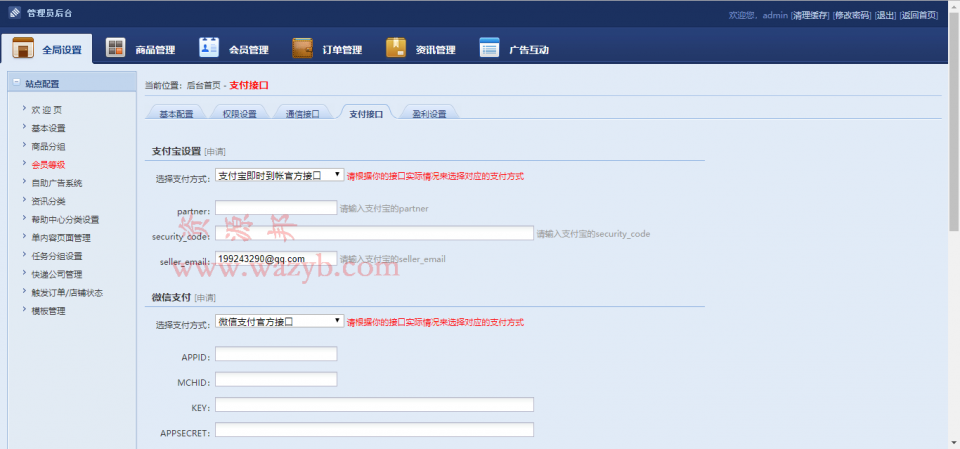The height and width of the screenshot is (449, 960).
Task: Switch to the 权限设置 tab
Action: (x=239, y=114)
